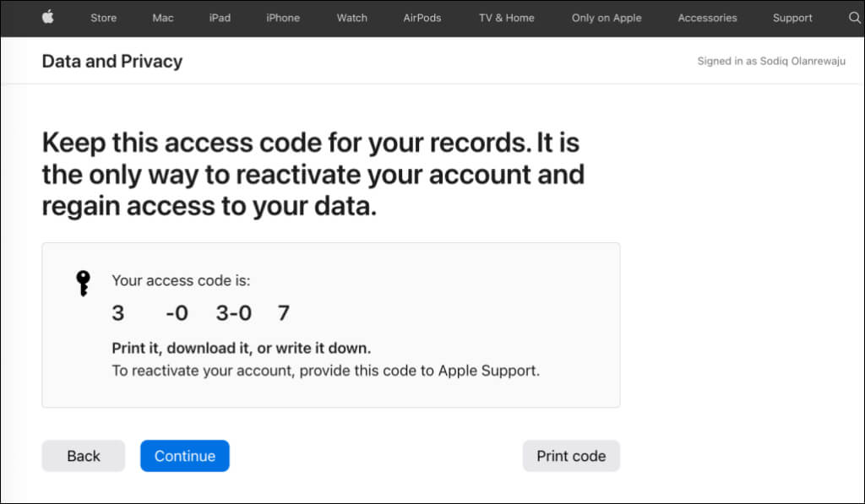Select iPad in the navigation bar
Screen dimensions: 865x504
click(x=220, y=18)
